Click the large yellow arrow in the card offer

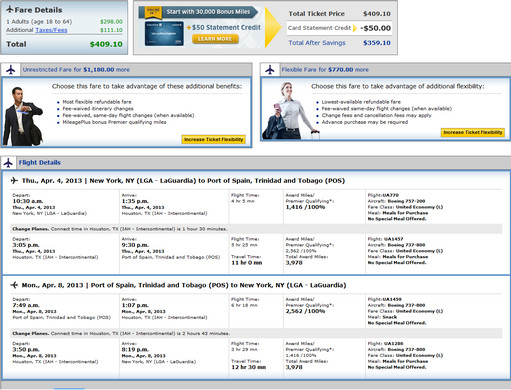point(273,27)
